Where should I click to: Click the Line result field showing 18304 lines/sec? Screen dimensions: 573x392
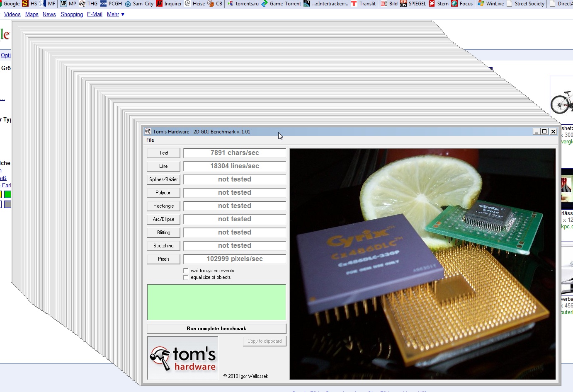[235, 166]
